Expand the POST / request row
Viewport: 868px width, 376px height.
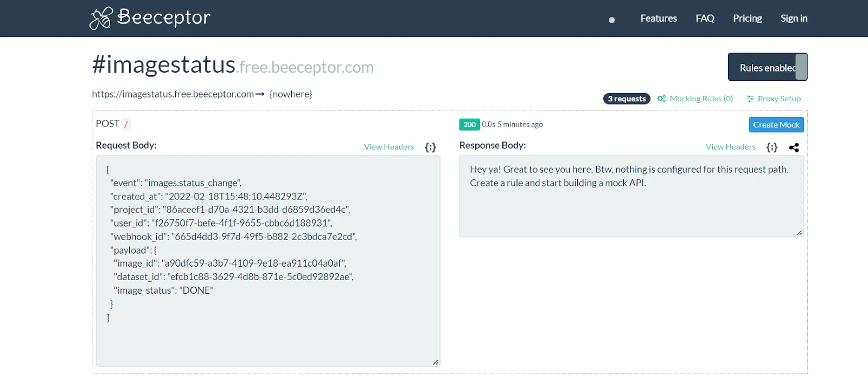(x=113, y=124)
